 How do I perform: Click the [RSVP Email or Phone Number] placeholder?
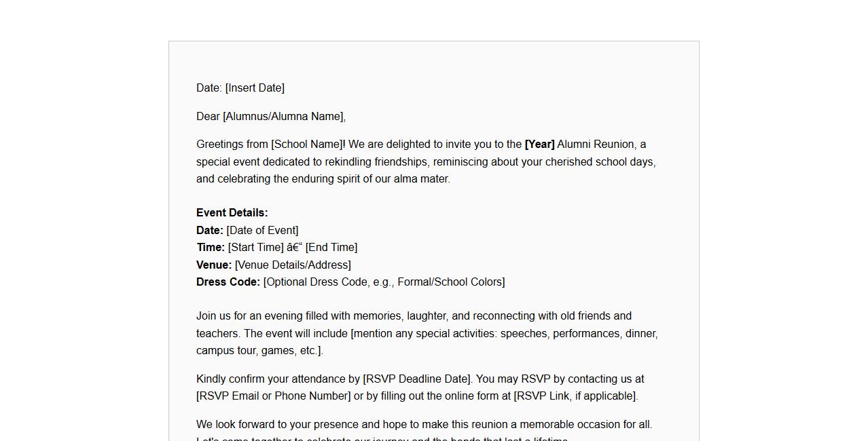(274, 396)
